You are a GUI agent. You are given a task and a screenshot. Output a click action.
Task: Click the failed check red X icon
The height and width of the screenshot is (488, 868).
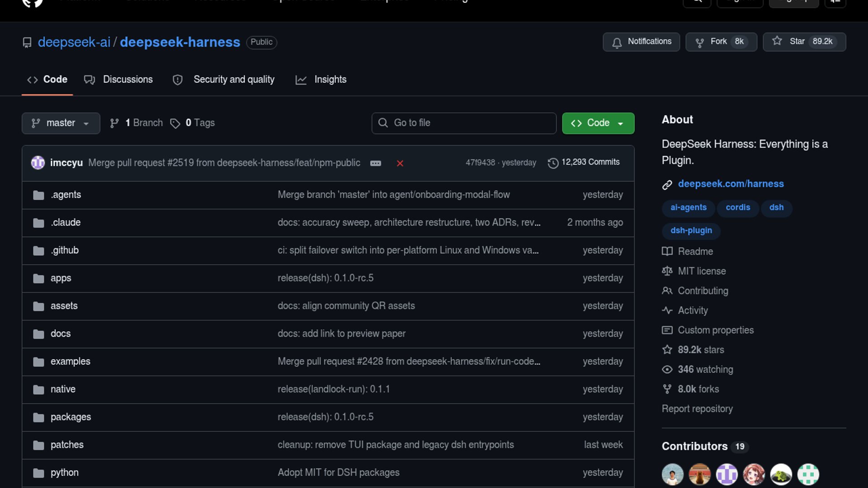tap(400, 163)
